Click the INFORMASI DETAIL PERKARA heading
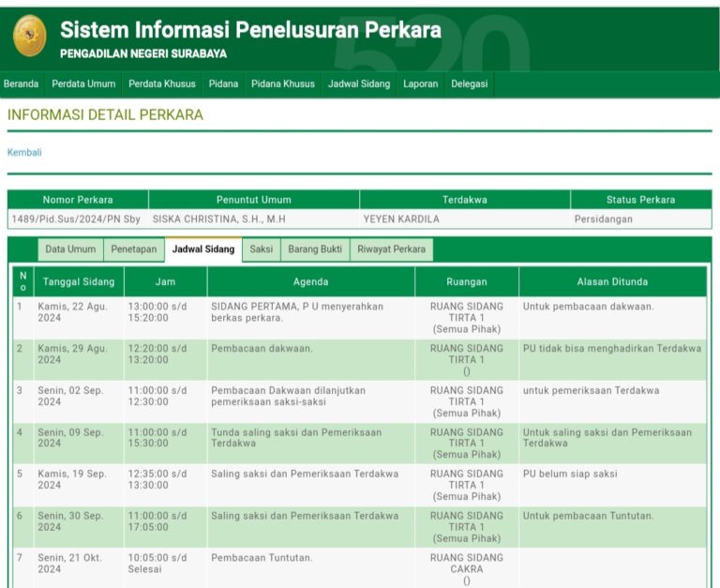 pyautogui.click(x=105, y=114)
